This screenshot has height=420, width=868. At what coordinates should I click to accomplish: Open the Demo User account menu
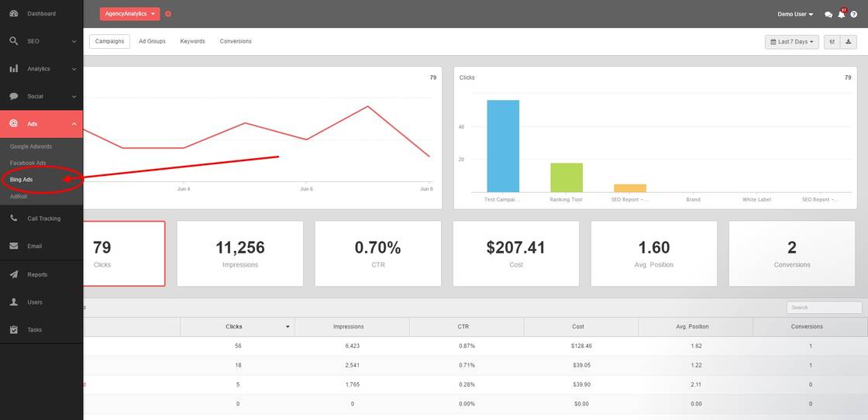[x=795, y=14]
